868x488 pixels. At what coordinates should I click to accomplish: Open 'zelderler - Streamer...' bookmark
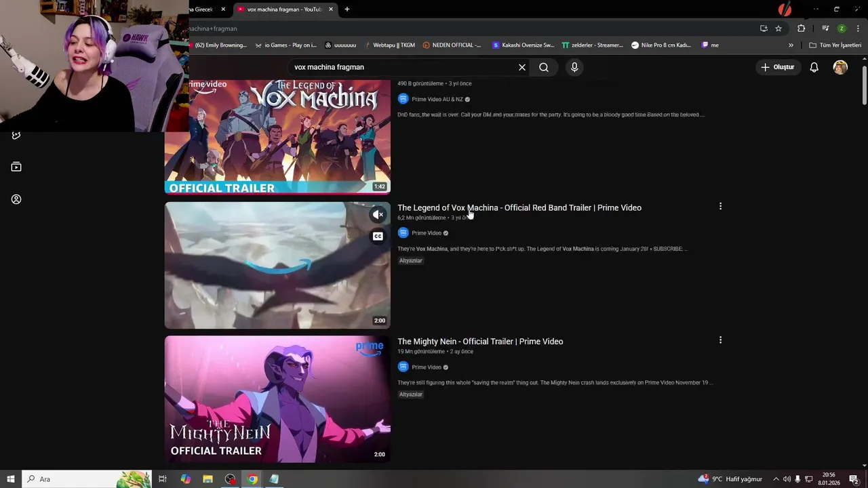point(593,45)
